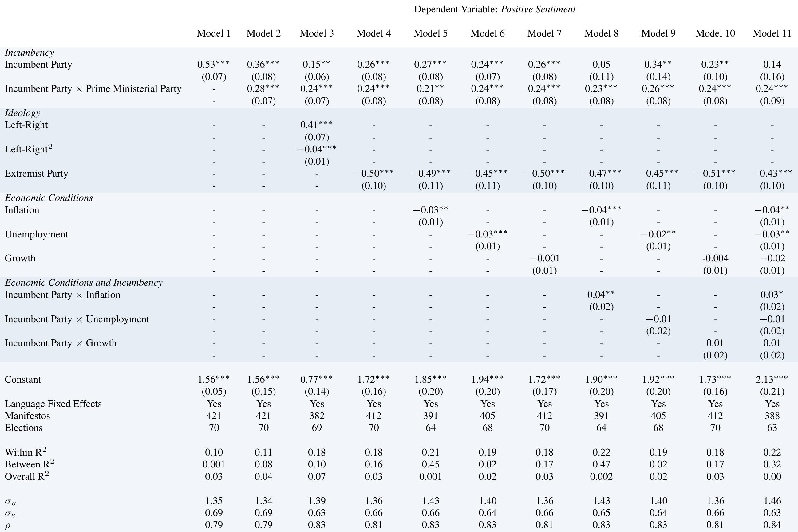Click Model 3's 0.77*** Constant value

317,379
